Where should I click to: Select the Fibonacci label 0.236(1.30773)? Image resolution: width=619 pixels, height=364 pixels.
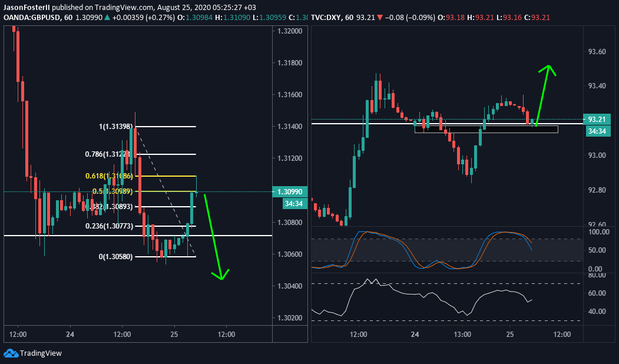[110, 226]
